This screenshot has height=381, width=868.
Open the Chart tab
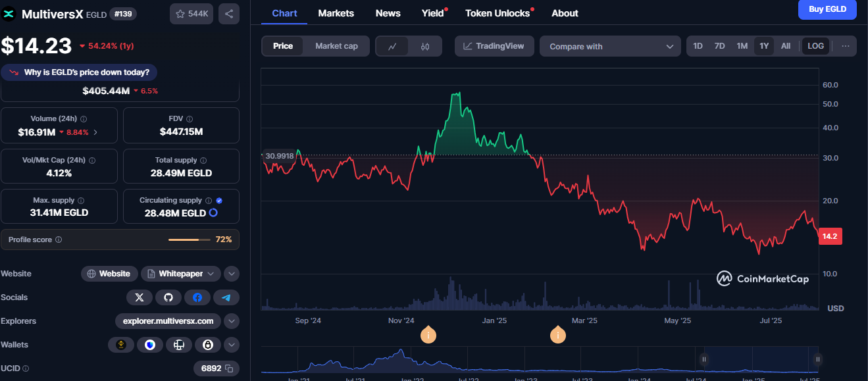click(x=285, y=13)
